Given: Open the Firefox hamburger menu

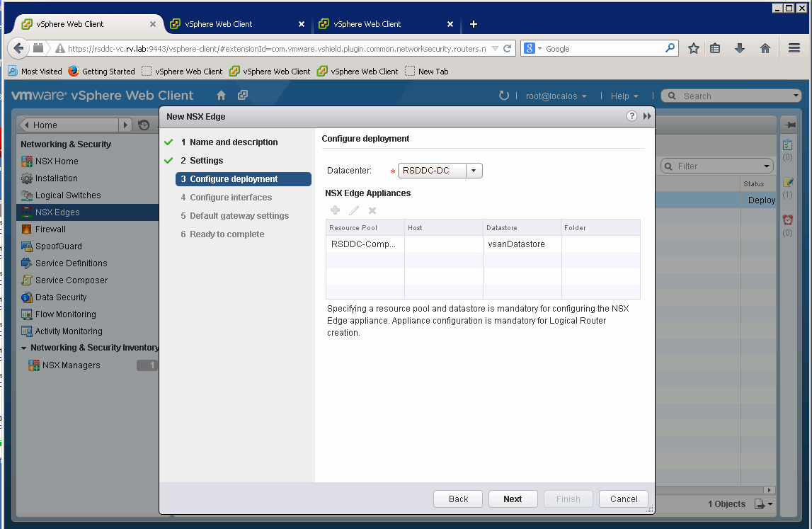Looking at the screenshot, I should pos(794,48).
